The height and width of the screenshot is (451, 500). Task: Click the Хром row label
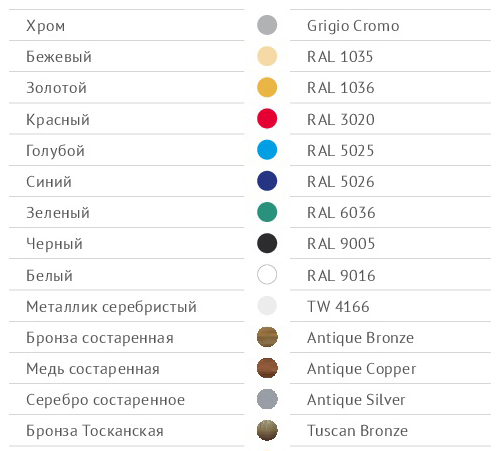coord(46,26)
